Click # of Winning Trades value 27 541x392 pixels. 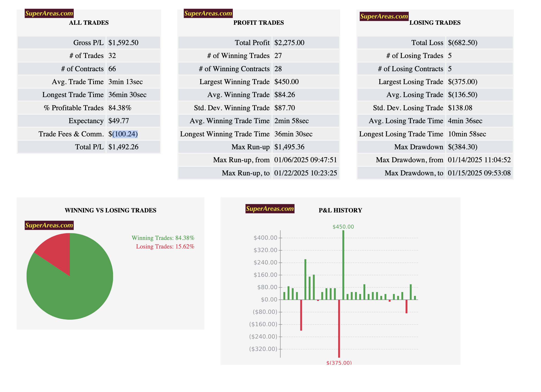point(278,55)
